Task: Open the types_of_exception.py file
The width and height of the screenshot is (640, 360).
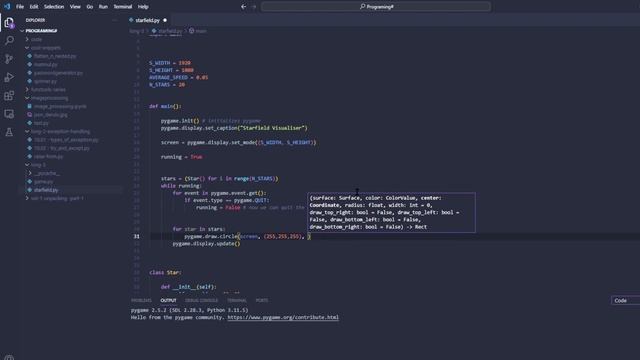Action: pyautogui.click(x=66, y=140)
